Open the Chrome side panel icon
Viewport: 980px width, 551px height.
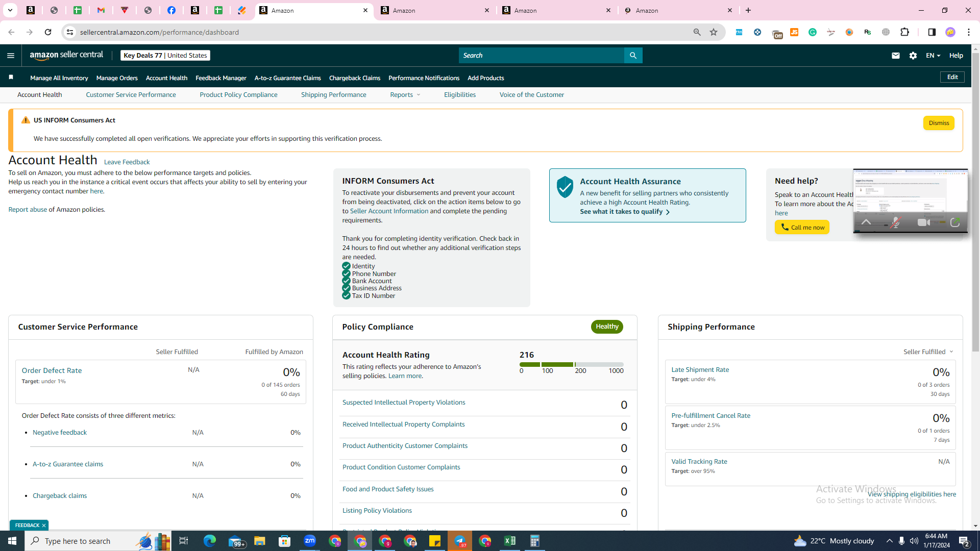[932, 32]
